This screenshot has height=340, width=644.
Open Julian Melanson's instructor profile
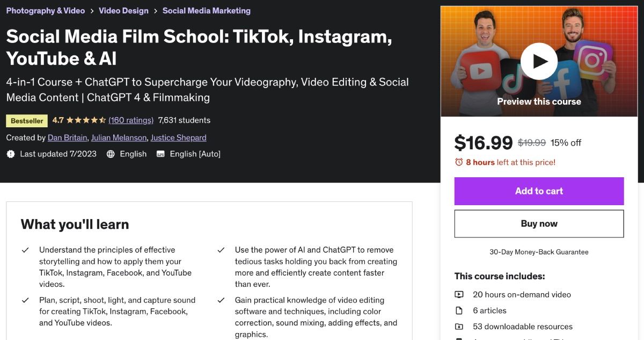tap(119, 138)
